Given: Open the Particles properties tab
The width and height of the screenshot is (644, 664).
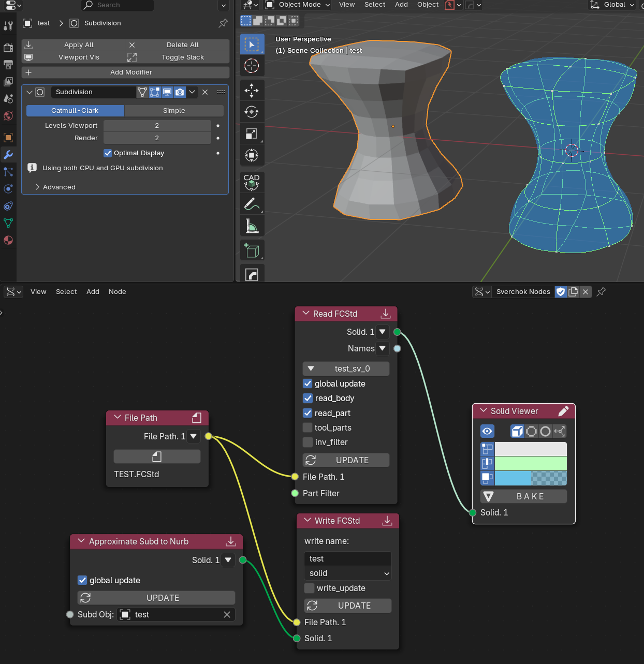Looking at the screenshot, I should click(8, 172).
